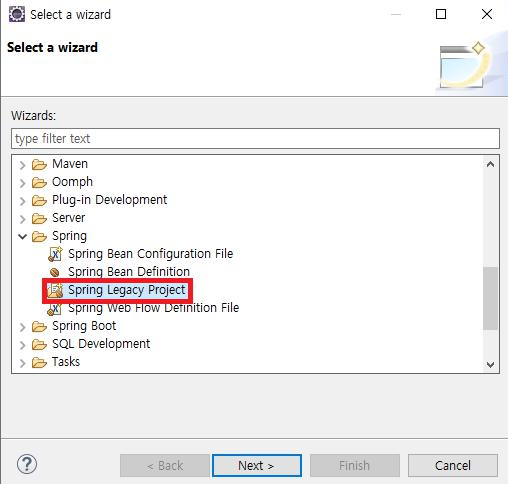
Task: Select the Server tree label
Action: [68, 218]
